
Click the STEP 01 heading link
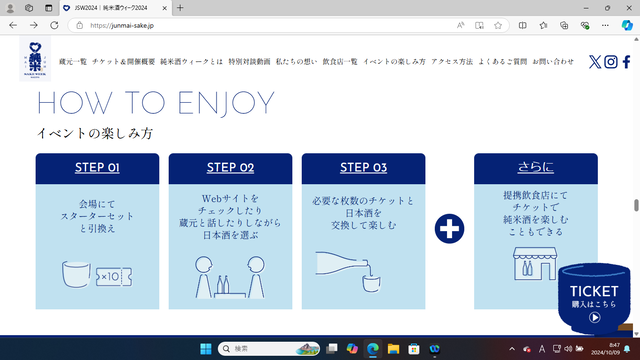tap(97, 168)
